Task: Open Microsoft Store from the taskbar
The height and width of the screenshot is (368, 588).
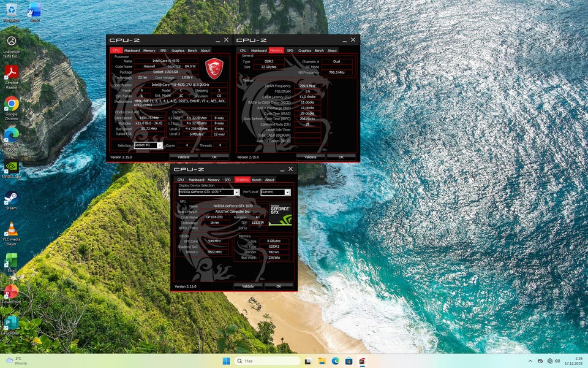Action: pos(349,361)
